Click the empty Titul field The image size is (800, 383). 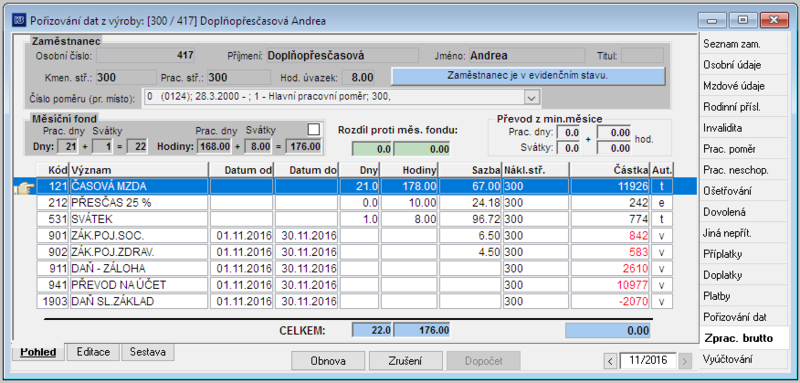(642, 55)
